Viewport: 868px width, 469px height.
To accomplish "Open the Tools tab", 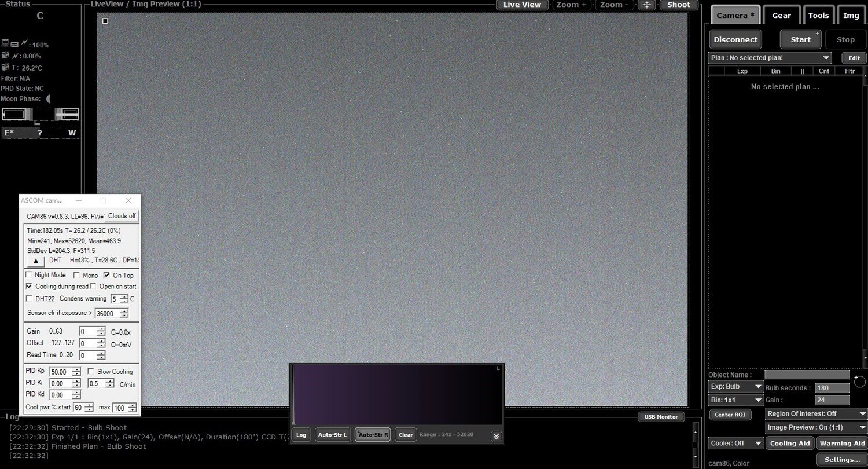I will coord(819,16).
